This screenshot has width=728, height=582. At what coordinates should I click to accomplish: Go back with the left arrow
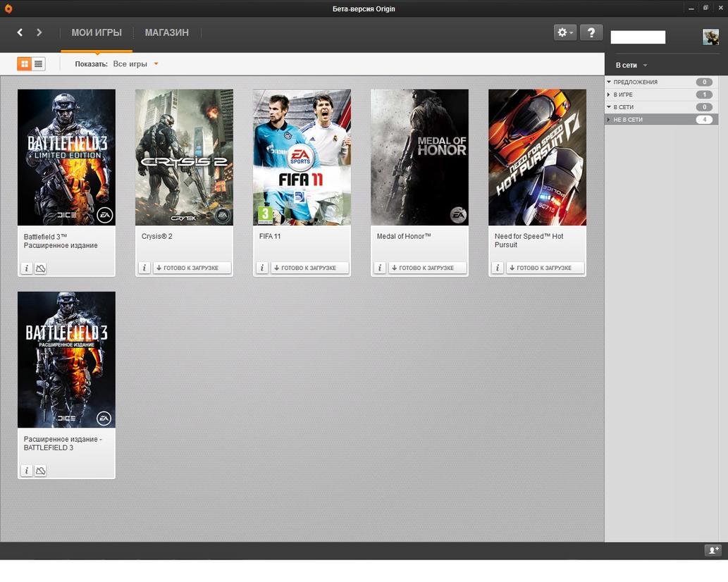20,32
